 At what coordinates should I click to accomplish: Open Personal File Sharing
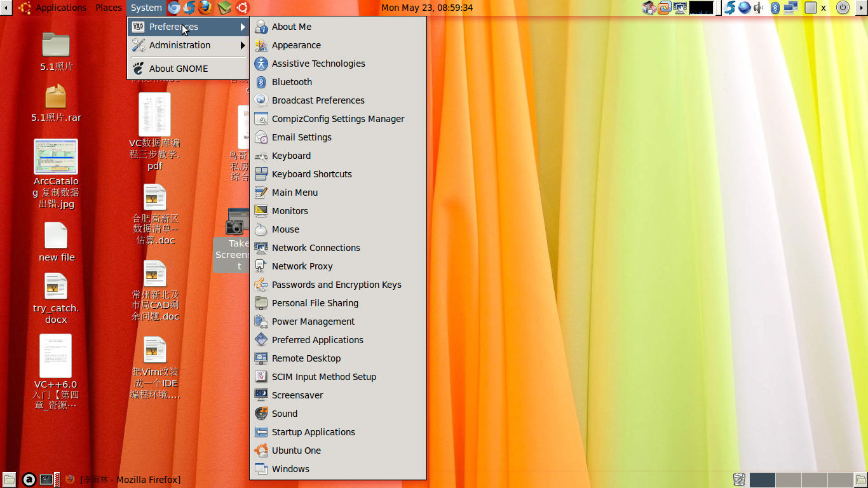point(337,303)
